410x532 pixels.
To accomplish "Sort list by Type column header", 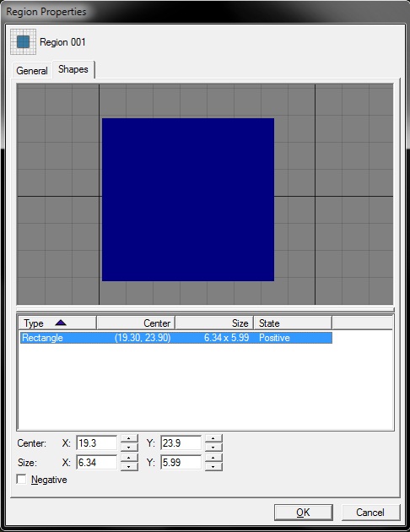I will pos(57,323).
